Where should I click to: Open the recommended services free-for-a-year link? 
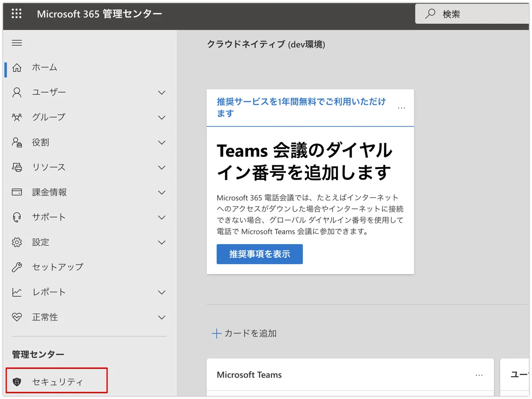[301, 107]
